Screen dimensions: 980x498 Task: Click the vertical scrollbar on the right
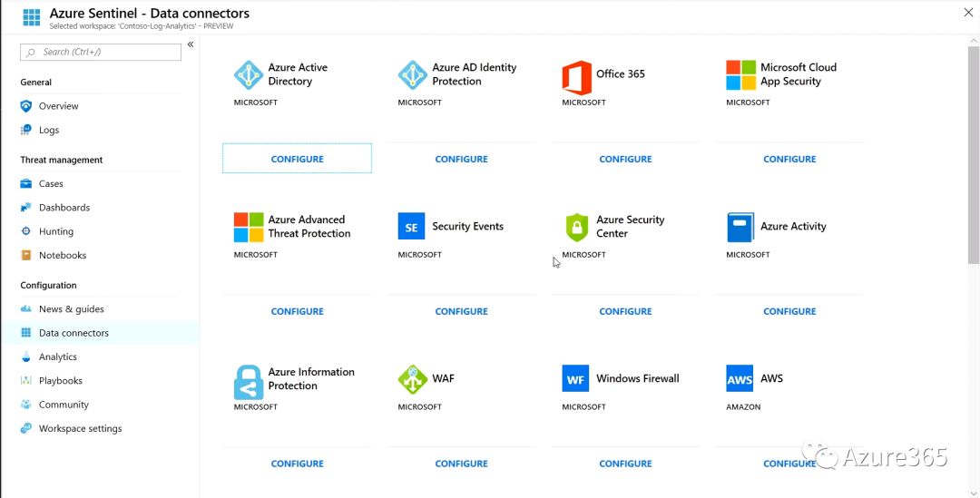[x=974, y=154]
